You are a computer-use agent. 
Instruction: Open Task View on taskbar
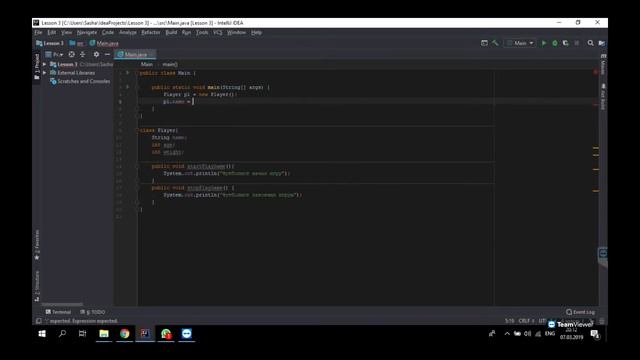pos(83,334)
